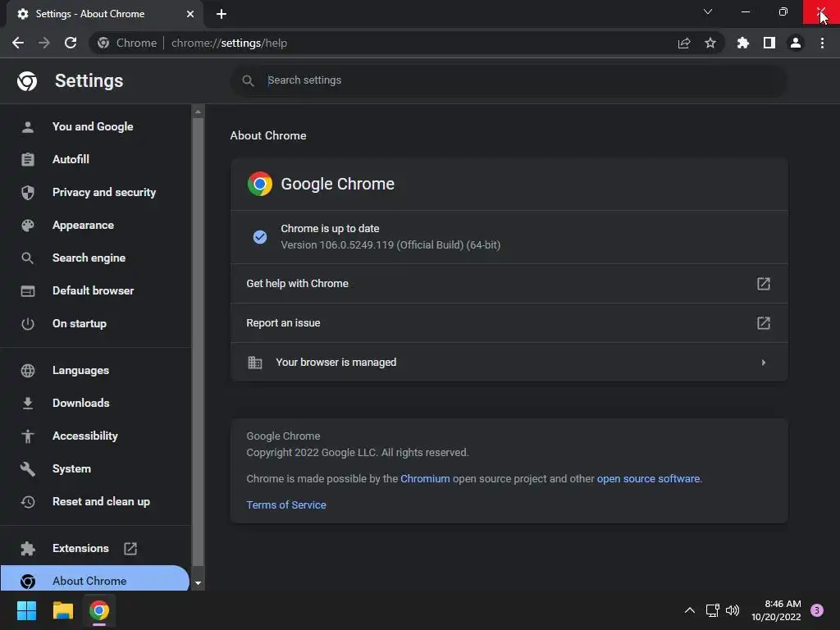This screenshot has width=840, height=630.
Task: Click the Search settings field
Action: [509, 80]
